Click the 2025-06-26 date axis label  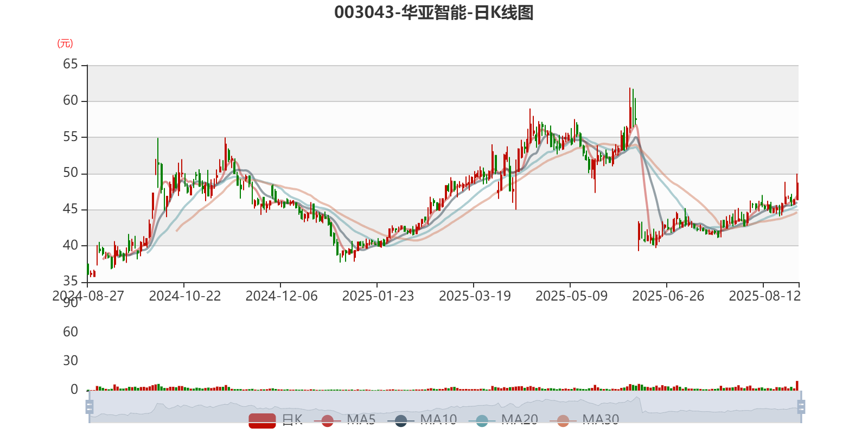pyautogui.click(x=668, y=296)
